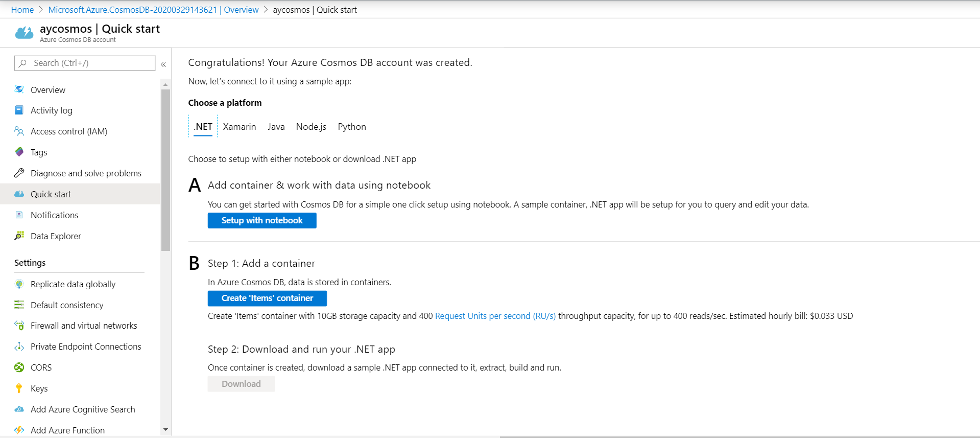Screen dimensions: 980x438
Task: Click the Data Explorer icon
Action: click(19, 236)
